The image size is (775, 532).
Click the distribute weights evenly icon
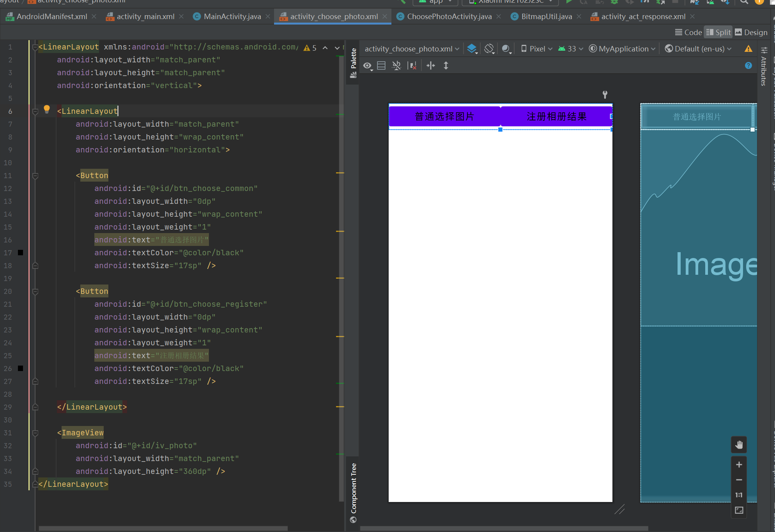pyautogui.click(x=431, y=66)
